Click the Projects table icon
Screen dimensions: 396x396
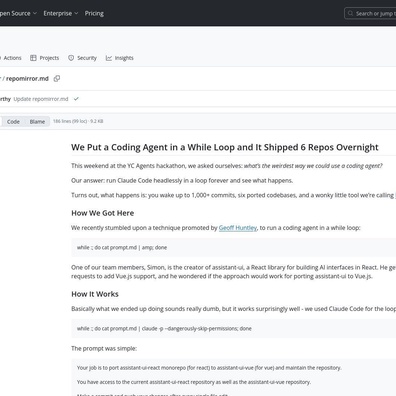pyautogui.click(x=33, y=58)
